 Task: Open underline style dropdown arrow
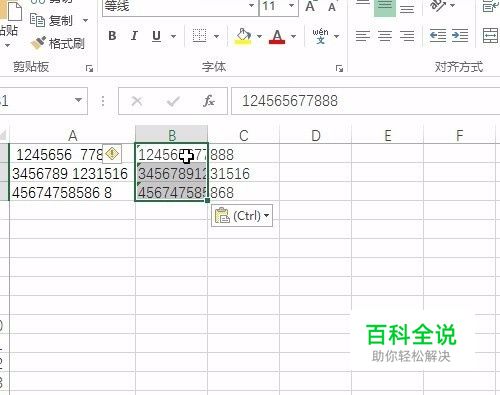click(173, 36)
